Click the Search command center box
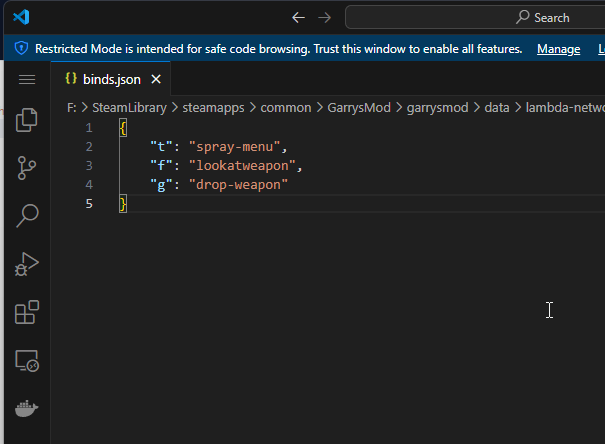Image resolution: width=605 pixels, height=444 pixels. (x=475, y=17)
